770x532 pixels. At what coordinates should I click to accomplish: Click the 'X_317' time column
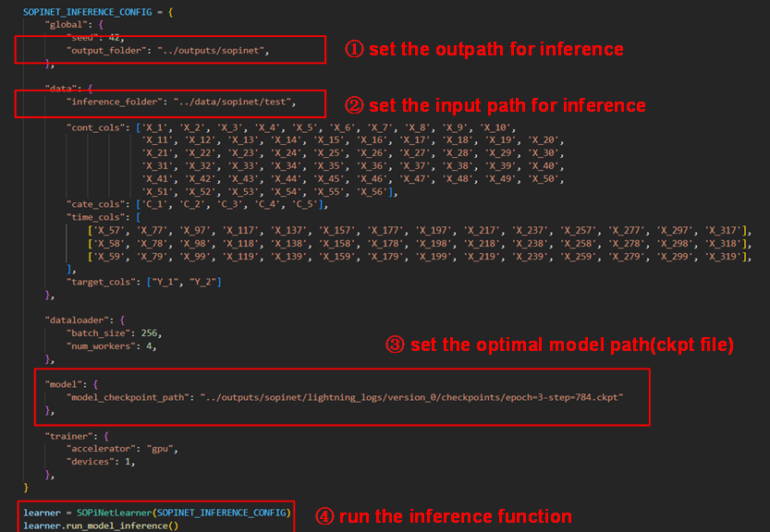coord(724,230)
